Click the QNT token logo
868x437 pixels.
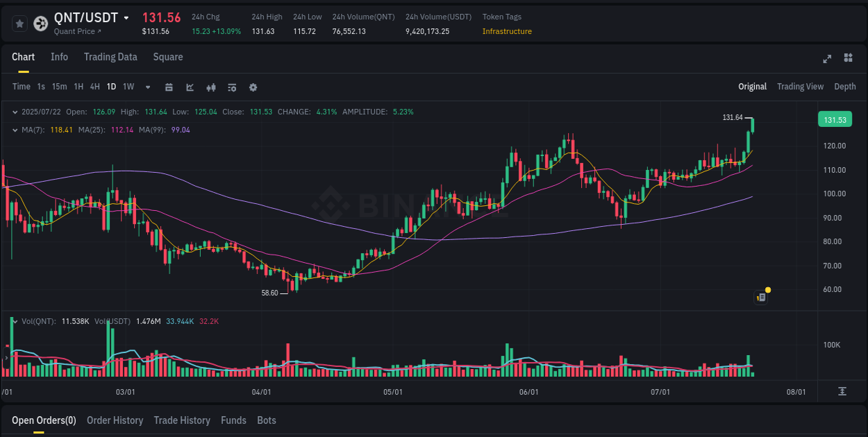tap(40, 23)
